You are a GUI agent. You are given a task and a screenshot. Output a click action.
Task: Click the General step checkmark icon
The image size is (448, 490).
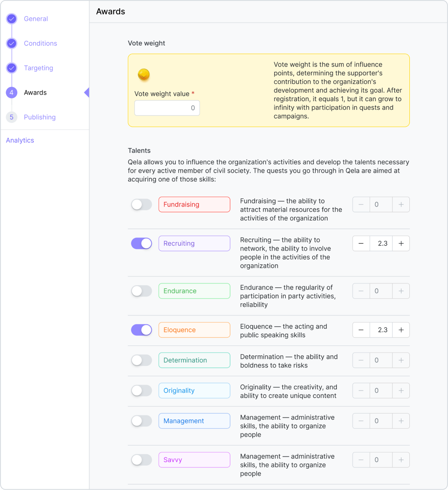[12, 19]
